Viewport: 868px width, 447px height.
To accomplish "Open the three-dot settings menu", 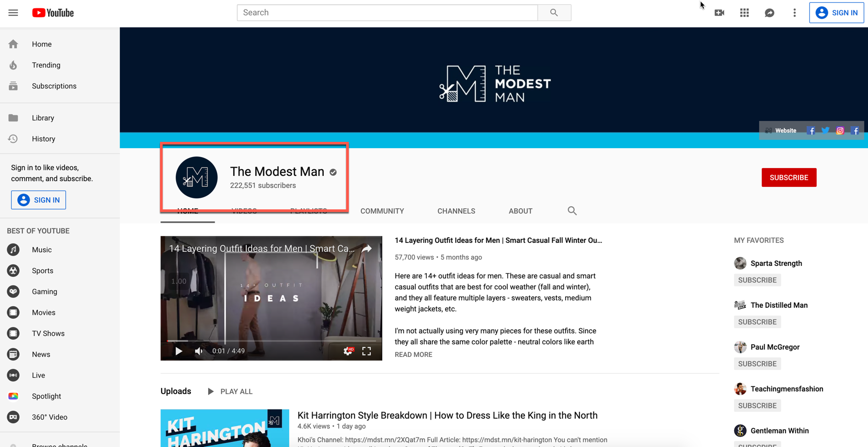I will click(795, 13).
